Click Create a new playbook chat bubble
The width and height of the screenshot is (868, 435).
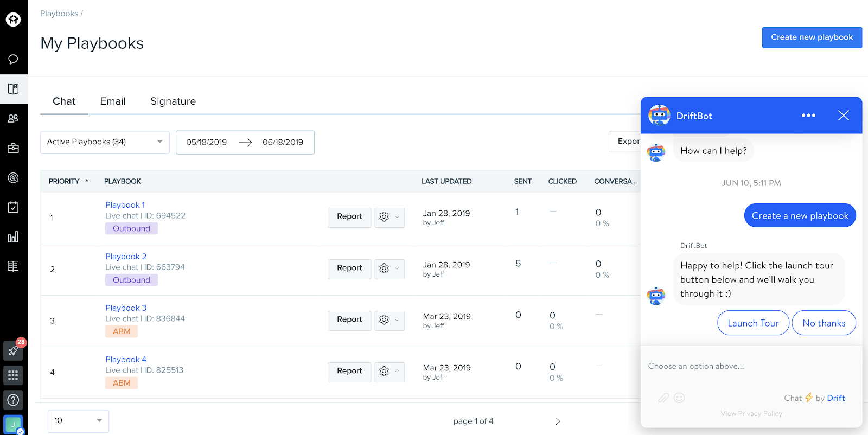[800, 215]
